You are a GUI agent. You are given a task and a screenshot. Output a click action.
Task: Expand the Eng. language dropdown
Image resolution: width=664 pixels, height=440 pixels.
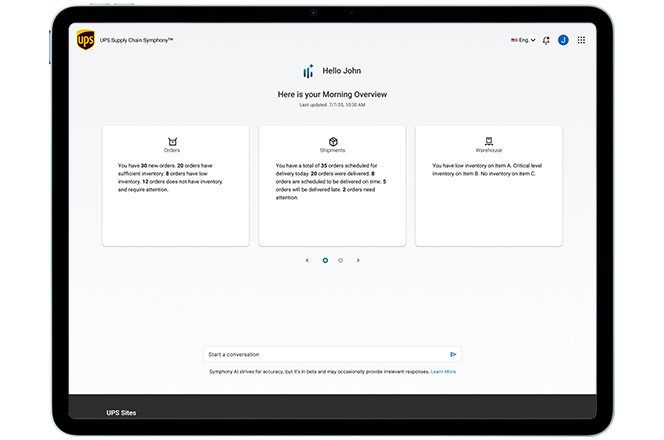523,40
